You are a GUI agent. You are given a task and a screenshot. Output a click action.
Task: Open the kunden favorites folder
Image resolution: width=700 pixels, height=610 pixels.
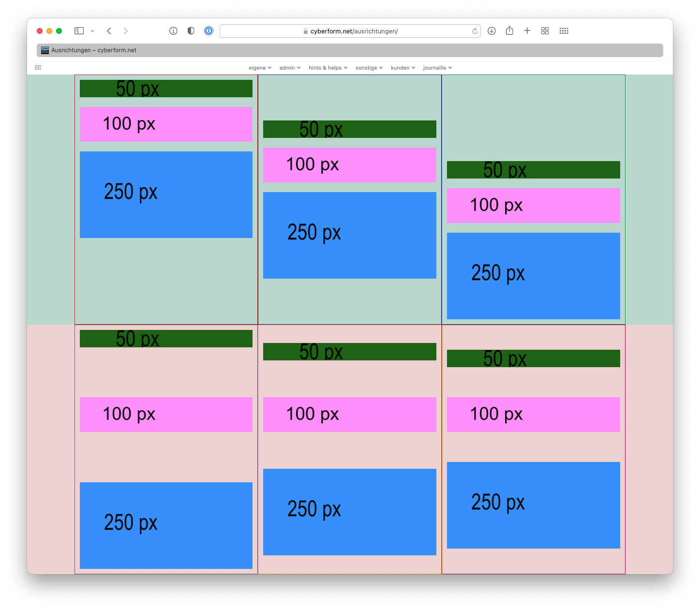403,68
